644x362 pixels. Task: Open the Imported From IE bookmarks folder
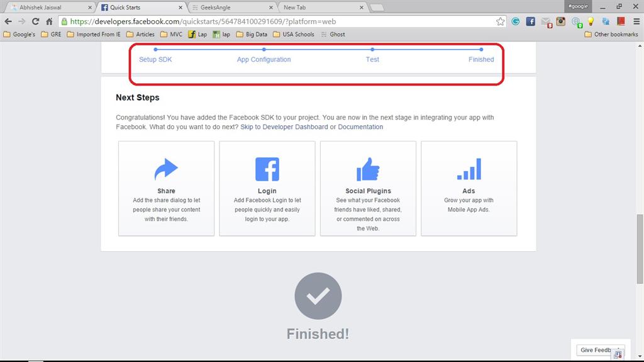[x=94, y=34]
